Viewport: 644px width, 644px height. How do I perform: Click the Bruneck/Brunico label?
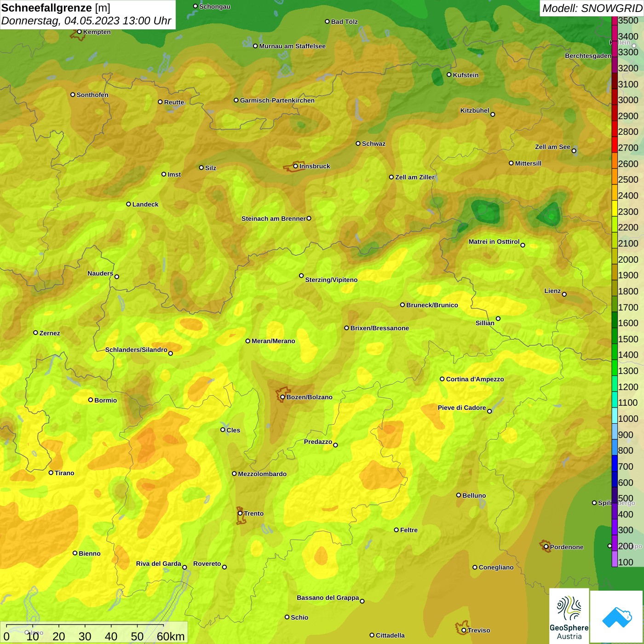pos(432,305)
